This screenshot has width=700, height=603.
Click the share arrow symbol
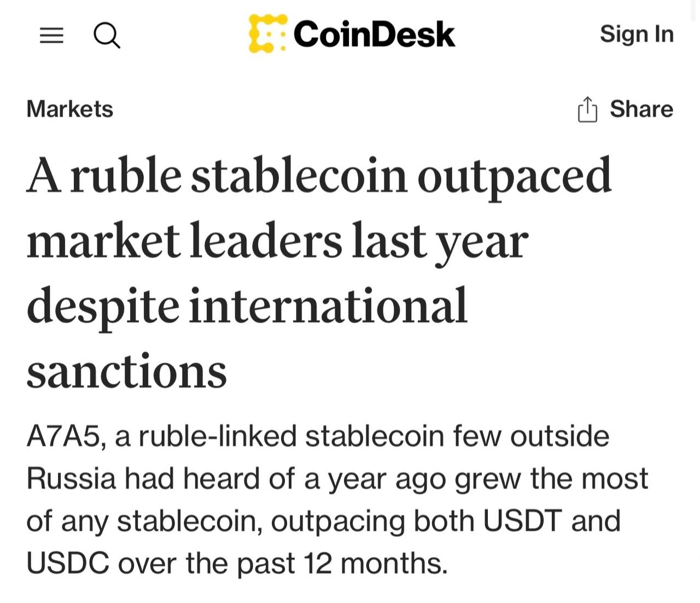(x=587, y=108)
